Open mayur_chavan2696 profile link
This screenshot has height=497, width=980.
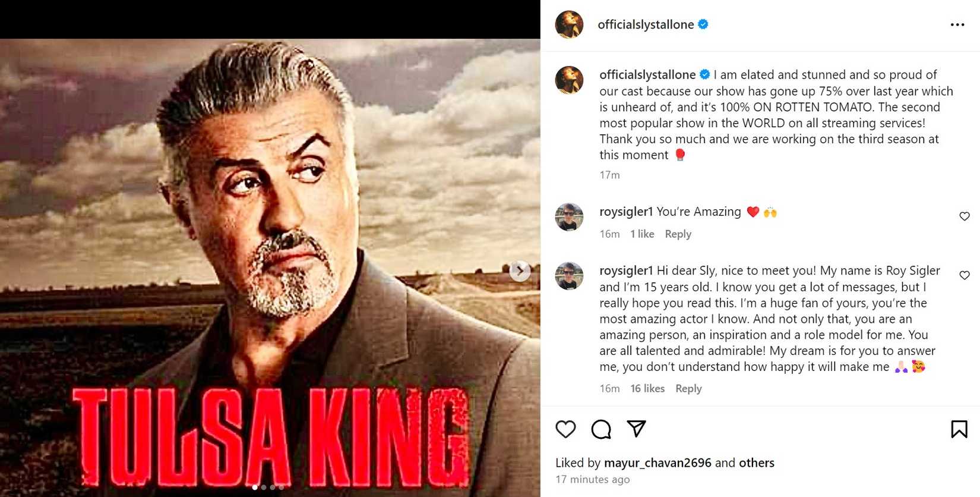point(657,463)
